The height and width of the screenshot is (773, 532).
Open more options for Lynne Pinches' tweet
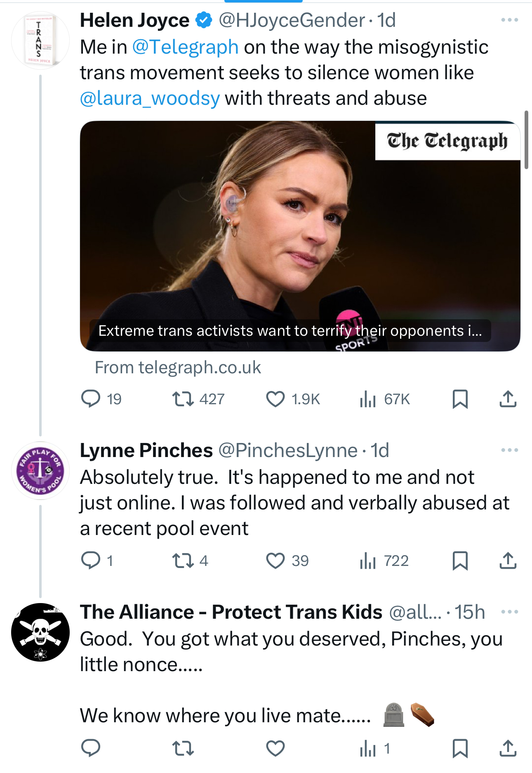tap(509, 450)
